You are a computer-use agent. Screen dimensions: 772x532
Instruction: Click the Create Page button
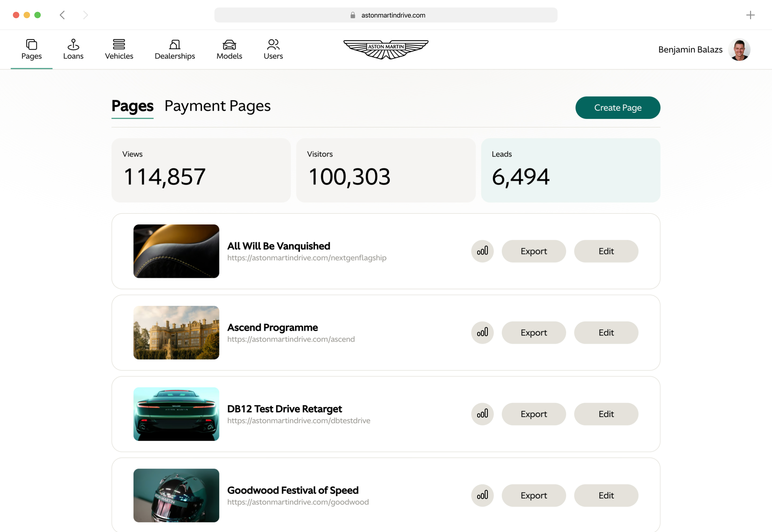(x=617, y=108)
